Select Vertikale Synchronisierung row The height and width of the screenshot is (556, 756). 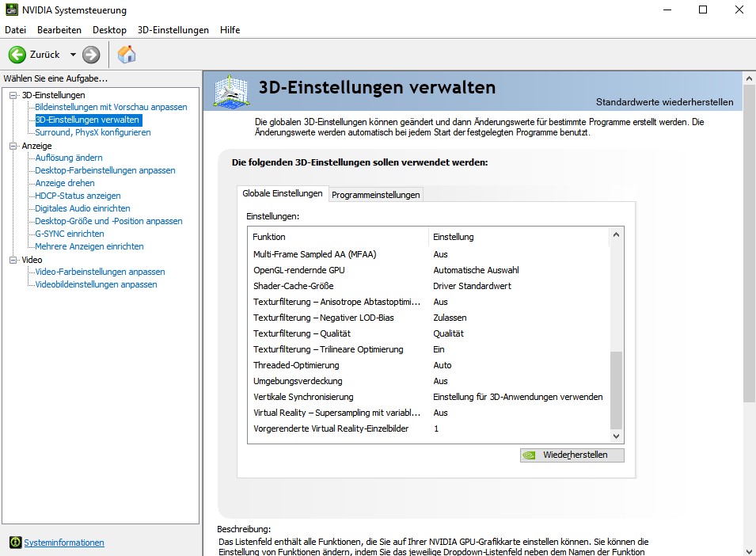[x=428, y=397]
